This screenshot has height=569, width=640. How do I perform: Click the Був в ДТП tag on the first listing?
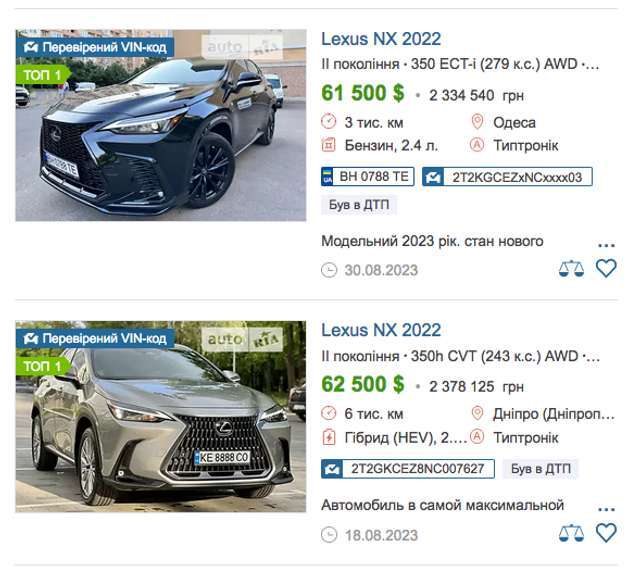[359, 205]
